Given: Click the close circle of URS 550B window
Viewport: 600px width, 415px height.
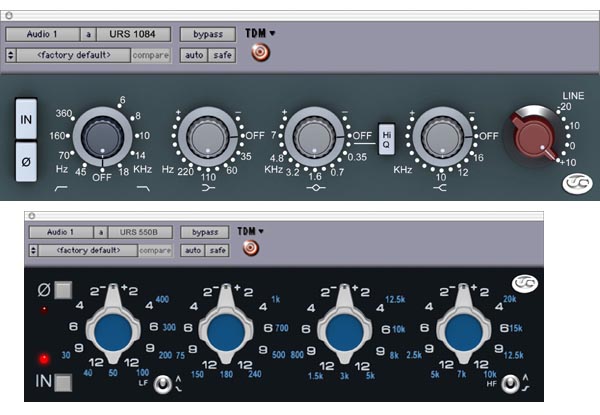Looking at the screenshot, I should pyautogui.click(x=32, y=216).
